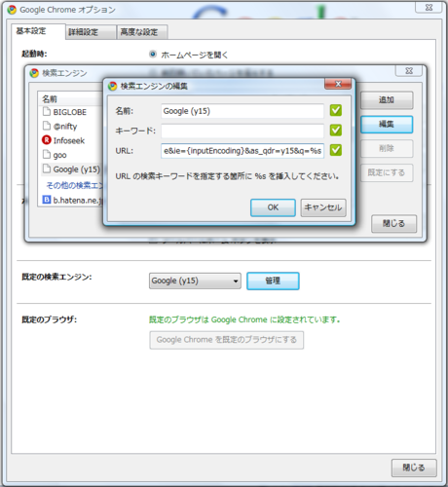Click the キーワード input field
This screenshot has width=448, height=487.
pos(243,131)
